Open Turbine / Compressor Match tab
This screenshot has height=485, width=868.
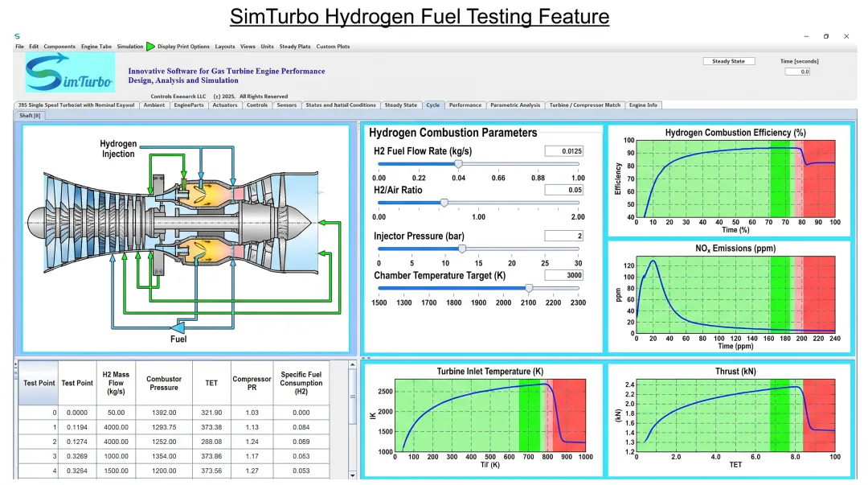coord(584,105)
